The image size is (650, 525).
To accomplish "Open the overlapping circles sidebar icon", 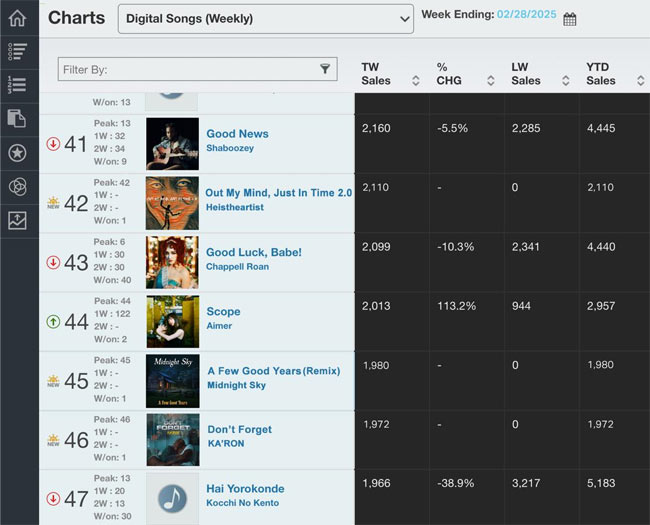I will [x=17, y=187].
